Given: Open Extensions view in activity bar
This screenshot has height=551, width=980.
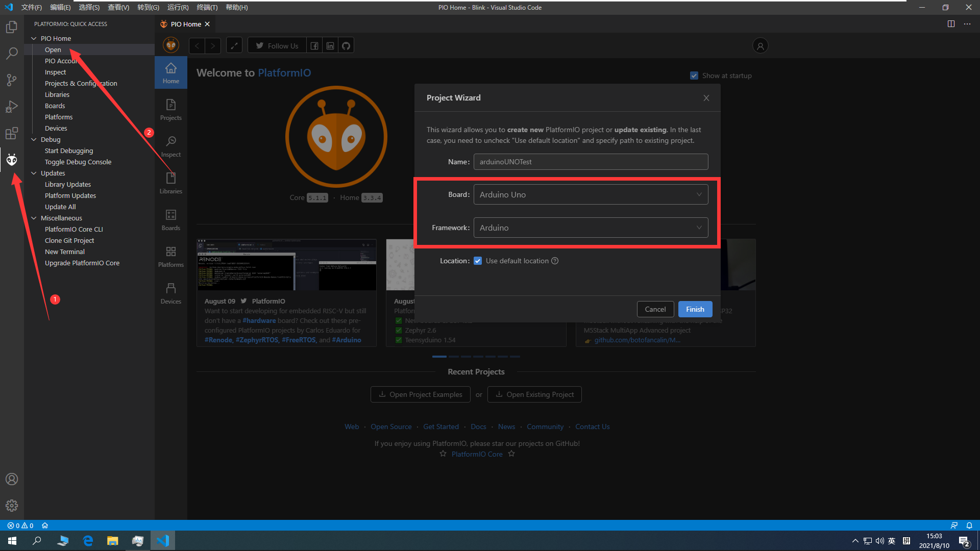Looking at the screenshot, I should point(12,134).
